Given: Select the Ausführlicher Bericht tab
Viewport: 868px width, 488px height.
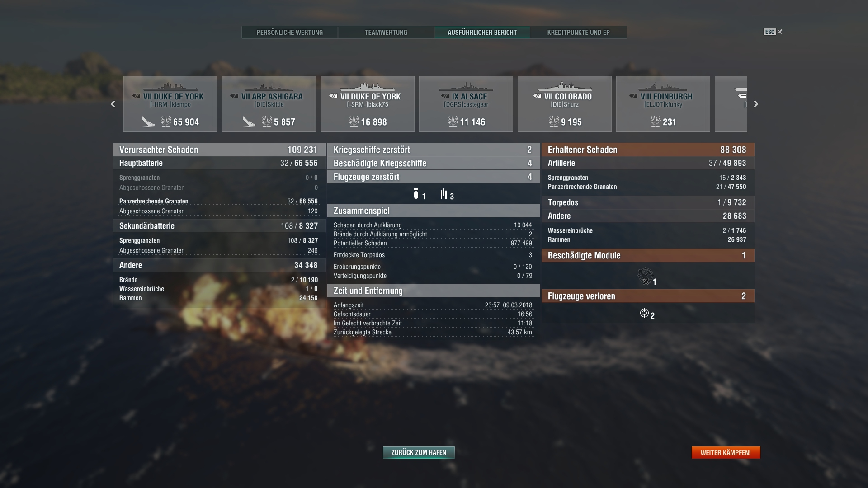Looking at the screenshot, I should point(482,33).
